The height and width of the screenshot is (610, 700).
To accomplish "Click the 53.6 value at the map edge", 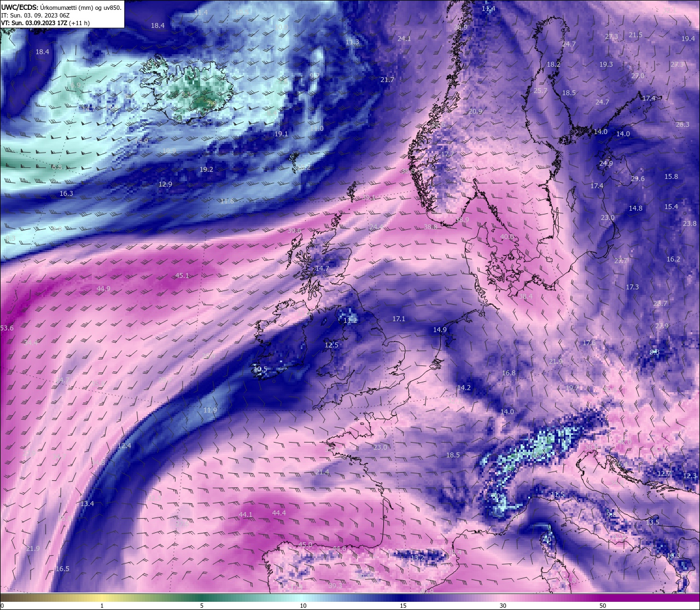I will [x=7, y=328].
